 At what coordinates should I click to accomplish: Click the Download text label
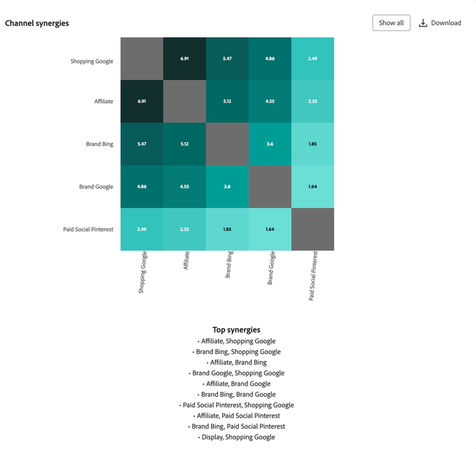446,23
